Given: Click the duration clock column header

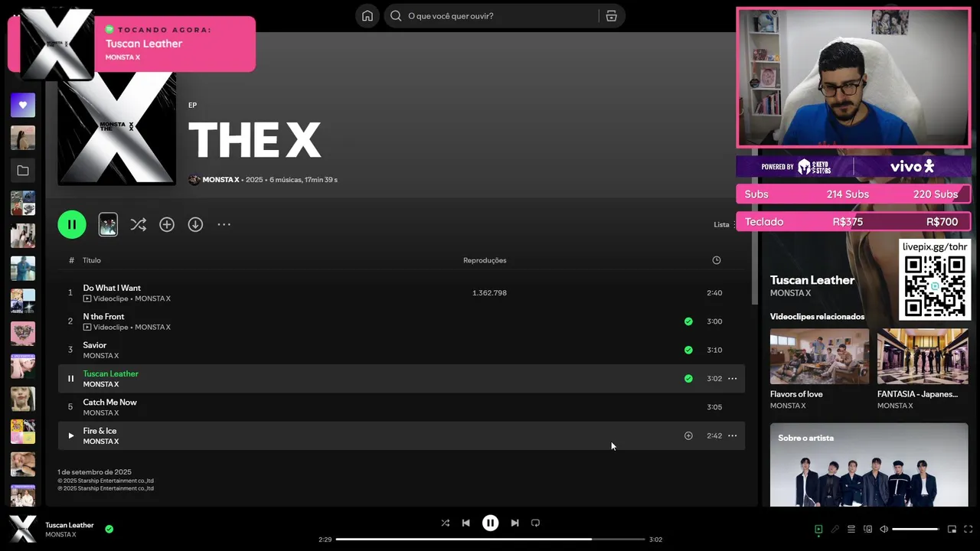Looking at the screenshot, I should (x=717, y=260).
